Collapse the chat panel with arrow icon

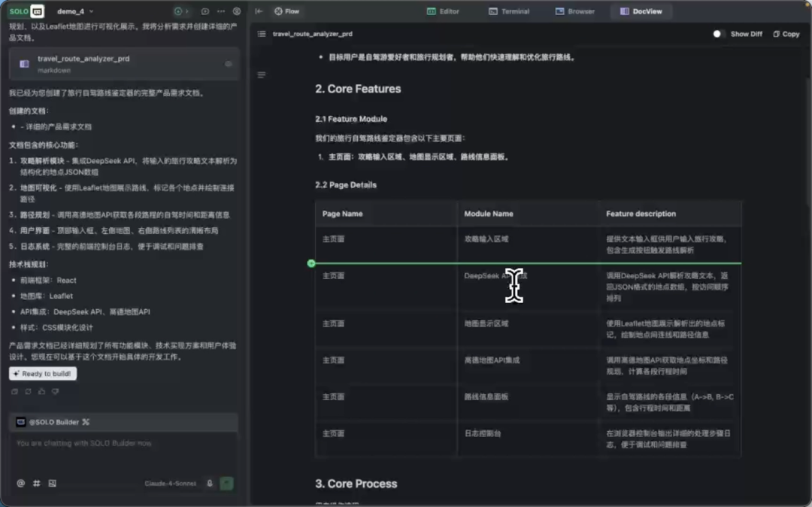[259, 11]
